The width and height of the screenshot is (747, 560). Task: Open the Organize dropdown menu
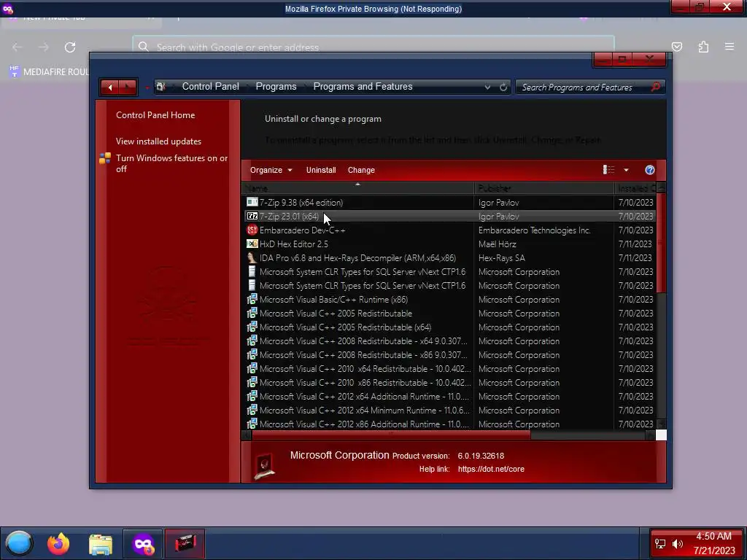pyautogui.click(x=271, y=170)
